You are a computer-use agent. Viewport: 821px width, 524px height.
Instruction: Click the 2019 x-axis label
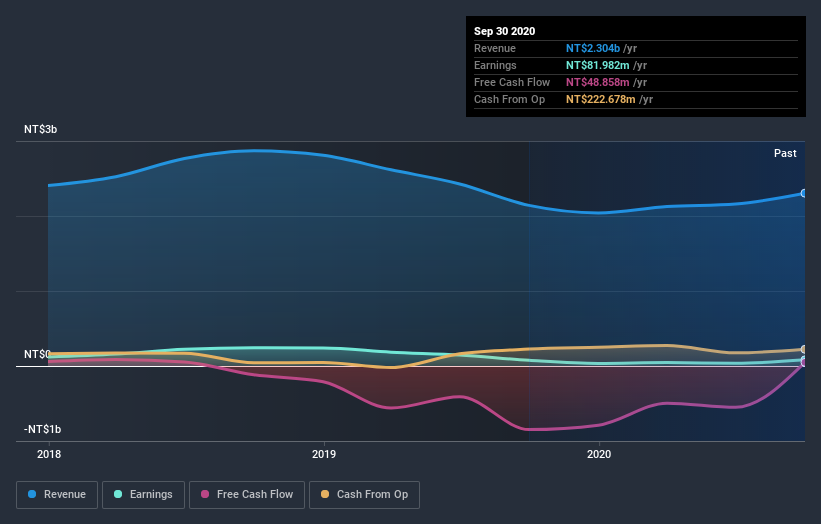pos(324,454)
